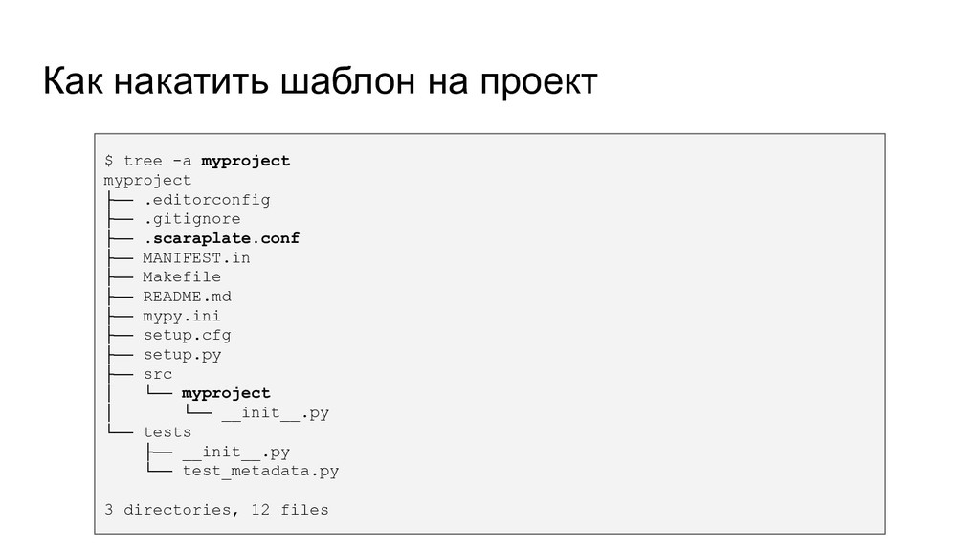Click the tests directory entry
Screen dimensions: 980x551
pyautogui.click(x=167, y=432)
